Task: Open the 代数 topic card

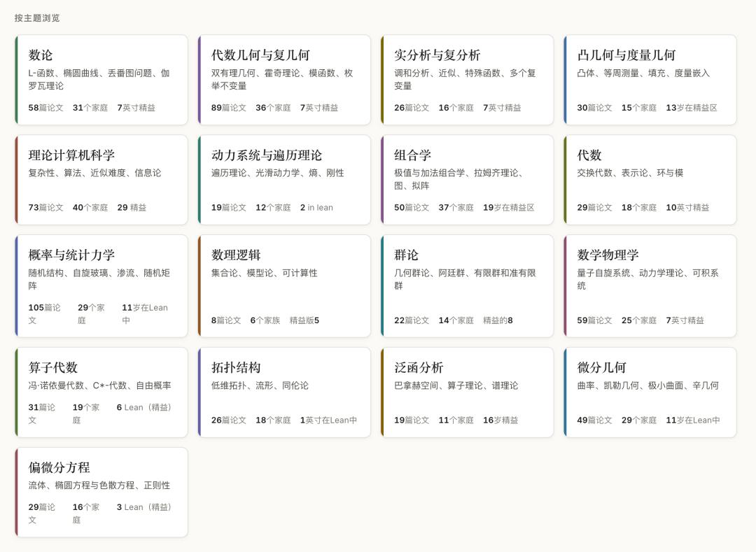Action: point(650,180)
